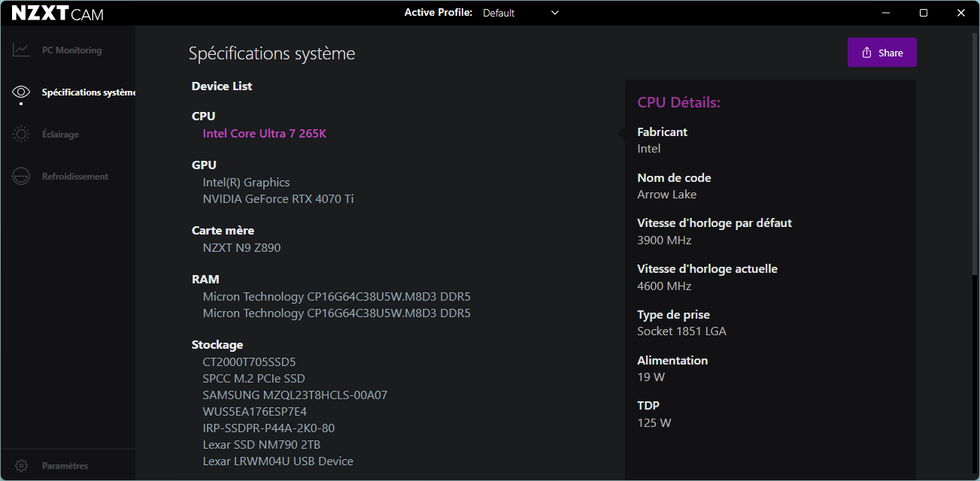Minimize the NZXT CAM window
Viewport: 980px width, 481px height.
[x=886, y=13]
